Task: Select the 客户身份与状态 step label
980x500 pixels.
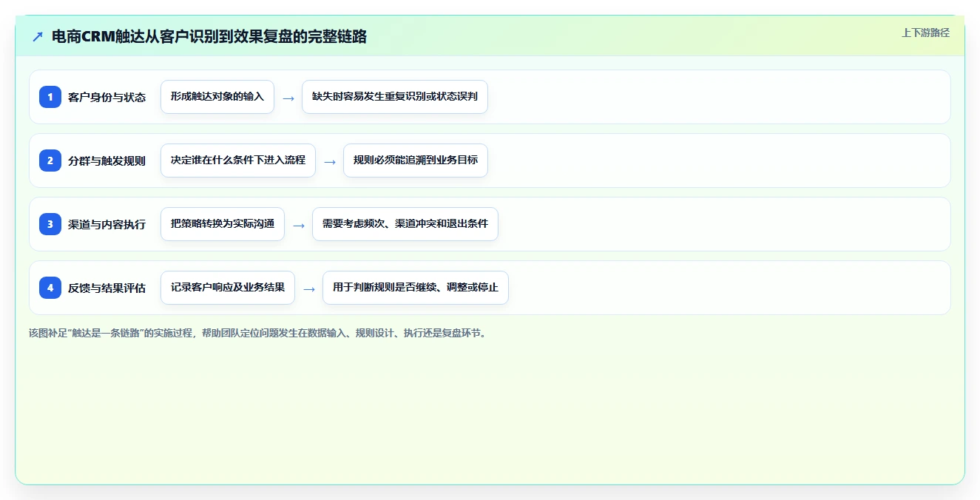Action: [107, 97]
